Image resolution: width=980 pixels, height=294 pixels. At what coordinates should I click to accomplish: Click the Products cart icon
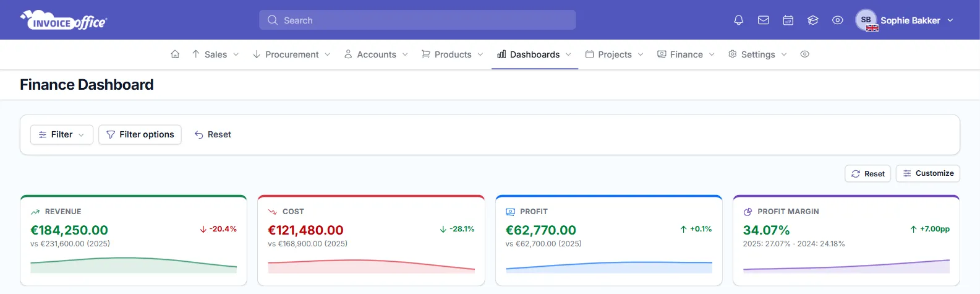[426, 54]
